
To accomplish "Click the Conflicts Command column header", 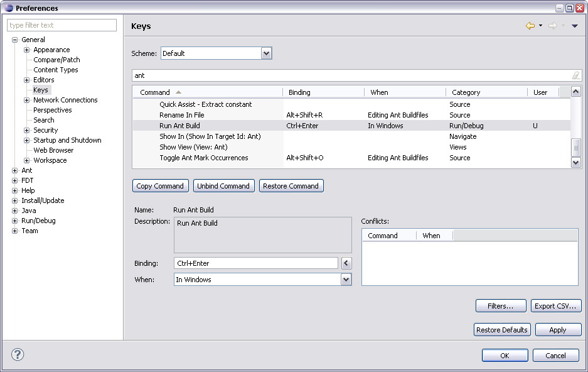I will click(x=389, y=236).
